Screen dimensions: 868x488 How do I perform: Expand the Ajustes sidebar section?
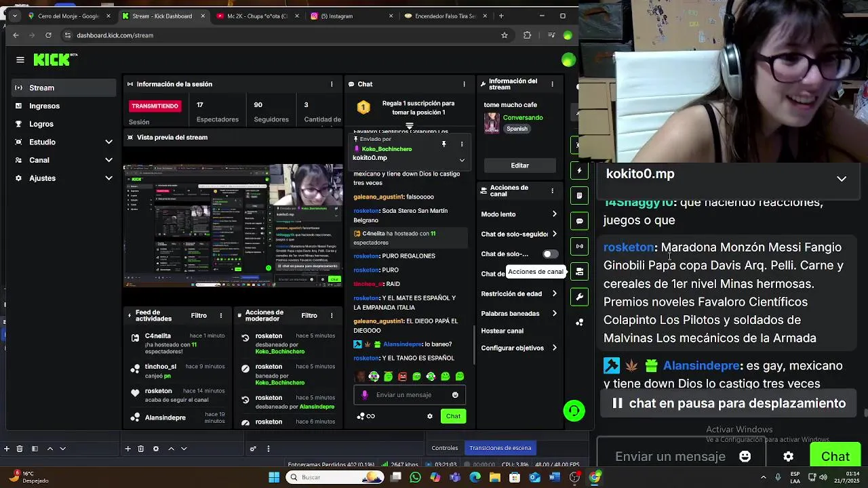tap(108, 178)
